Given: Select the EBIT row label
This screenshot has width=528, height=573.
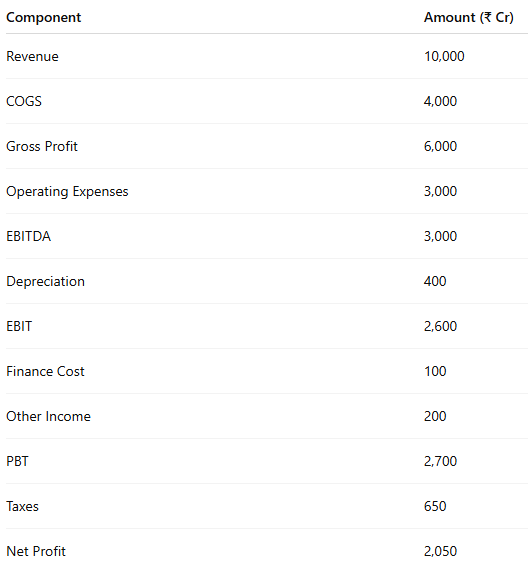Looking at the screenshot, I should click(x=19, y=326).
